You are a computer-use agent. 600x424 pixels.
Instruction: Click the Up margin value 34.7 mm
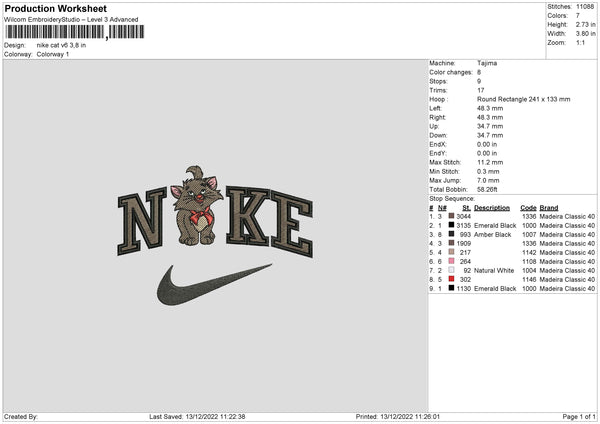pos(490,126)
